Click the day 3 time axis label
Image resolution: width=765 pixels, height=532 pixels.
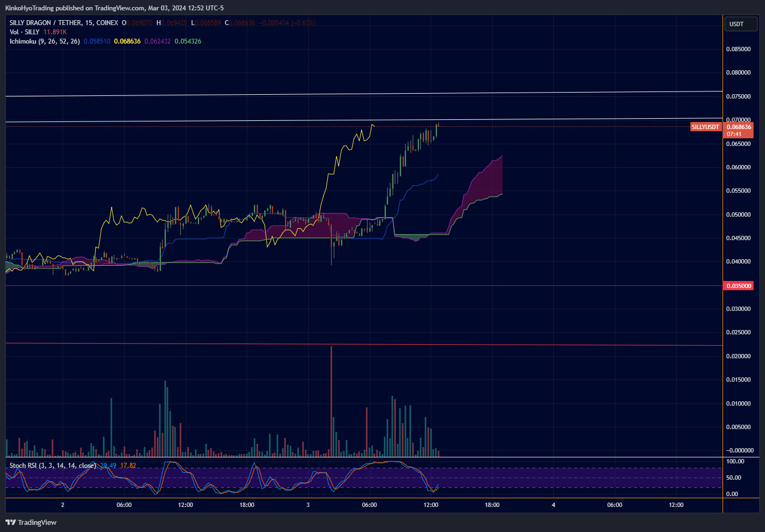click(x=308, y=505)
